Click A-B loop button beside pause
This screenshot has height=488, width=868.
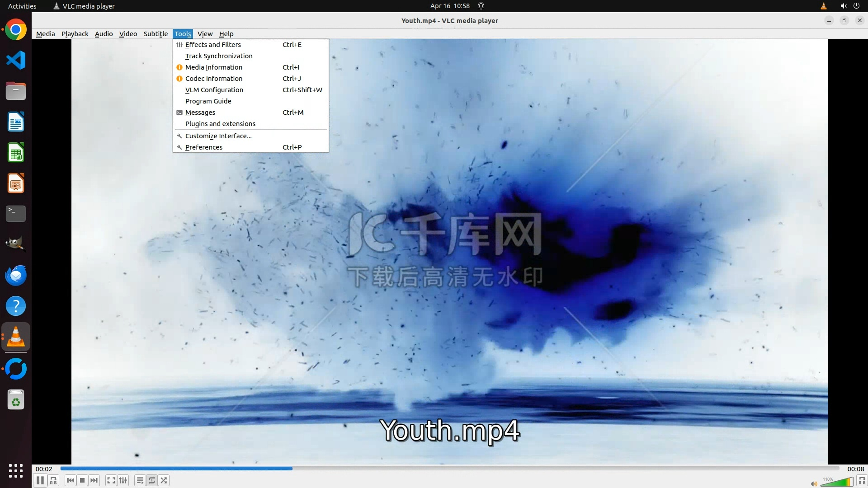pos(53,480)
